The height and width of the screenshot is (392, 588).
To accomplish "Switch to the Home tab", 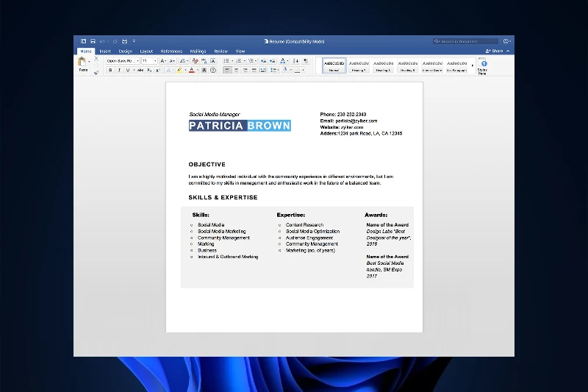I will (86, 51).
